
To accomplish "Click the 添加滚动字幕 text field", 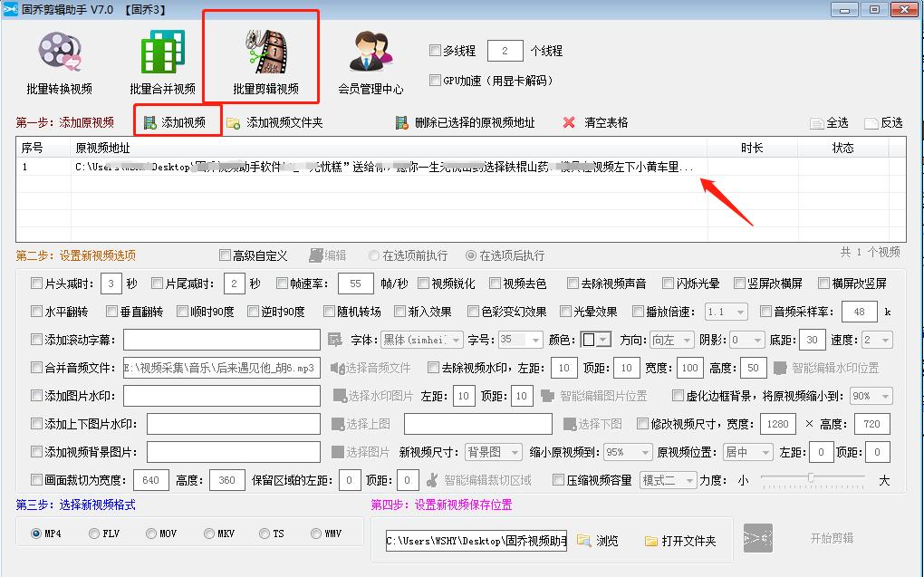I will tap(222, 340).
